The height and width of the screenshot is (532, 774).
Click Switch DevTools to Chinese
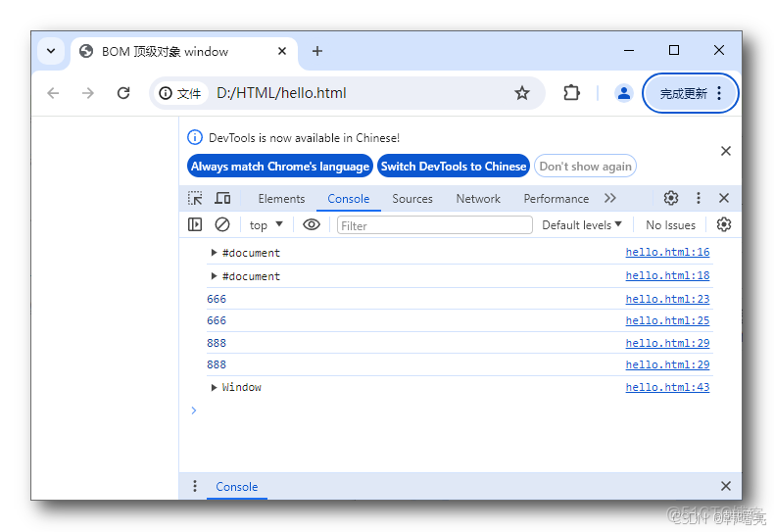coord(454,167)
